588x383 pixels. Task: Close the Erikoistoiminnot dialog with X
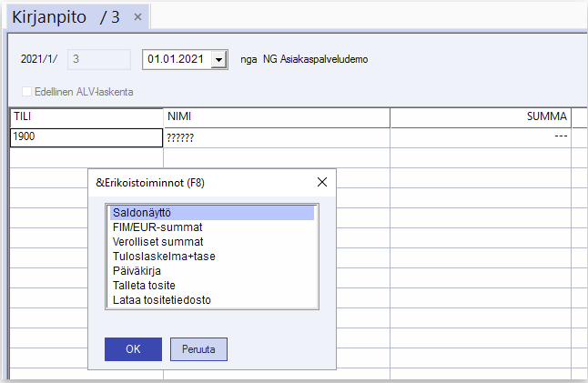click(322, 182)
